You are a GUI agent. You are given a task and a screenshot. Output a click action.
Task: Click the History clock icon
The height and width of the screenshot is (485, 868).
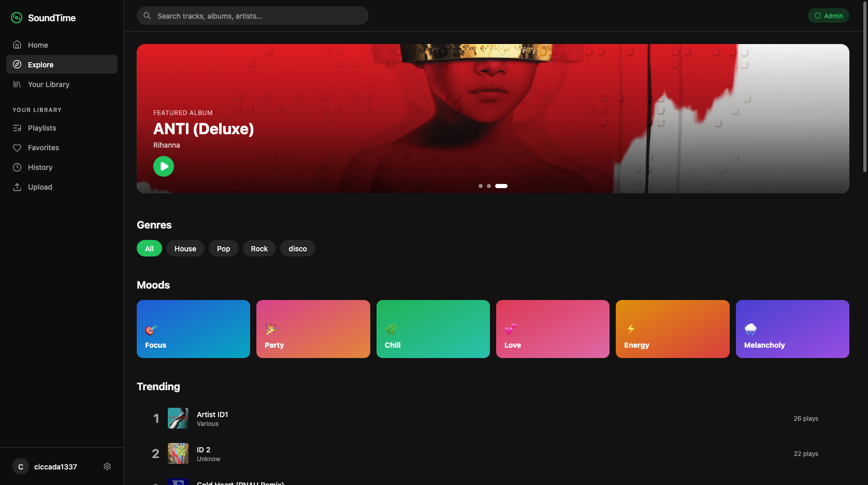click(17, 167)
